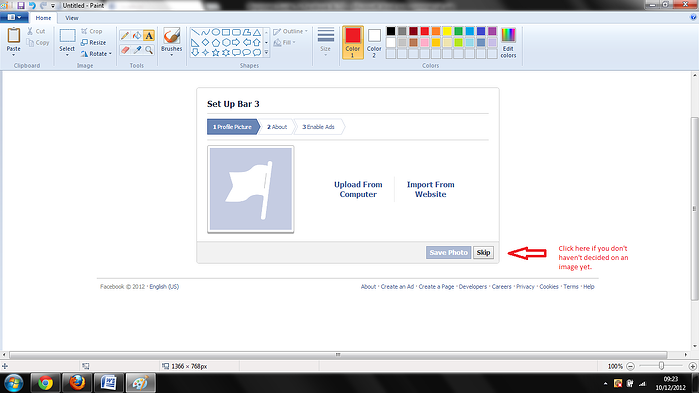Expand the Select dropdown arrow
This screenshot has height=393, width=699.
pos(67,55)
